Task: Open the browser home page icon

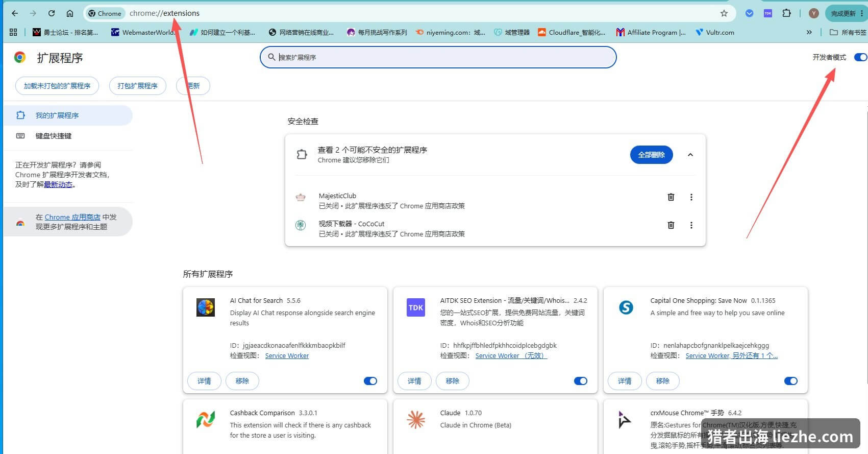Action: click(x=70, y=13)
